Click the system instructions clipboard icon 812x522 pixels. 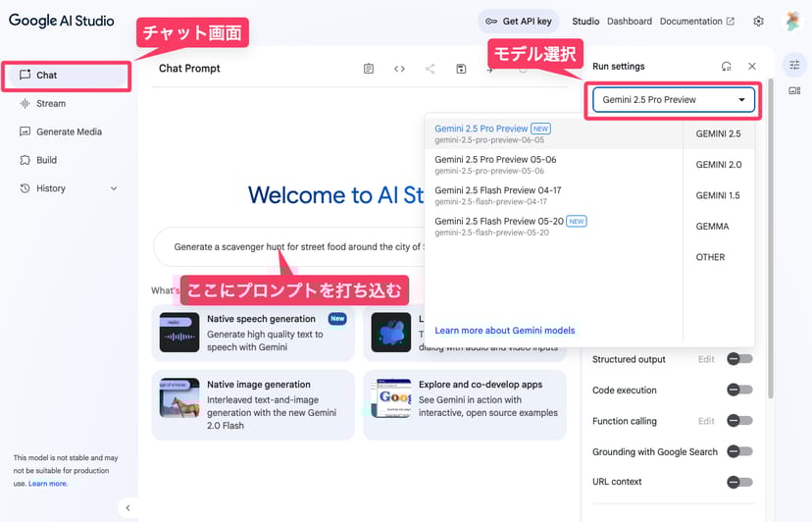point(369,69)
